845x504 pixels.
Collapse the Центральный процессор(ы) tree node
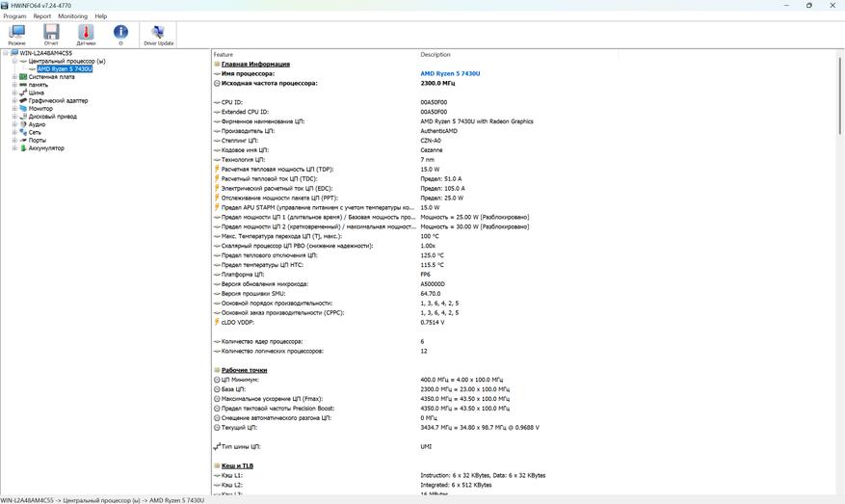click(14, 61)
